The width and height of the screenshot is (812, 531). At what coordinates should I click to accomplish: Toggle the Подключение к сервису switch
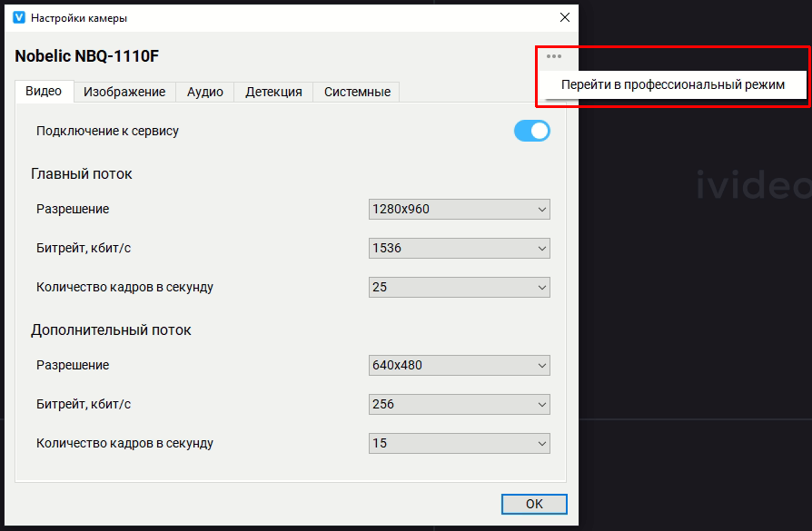pos(532,131)
